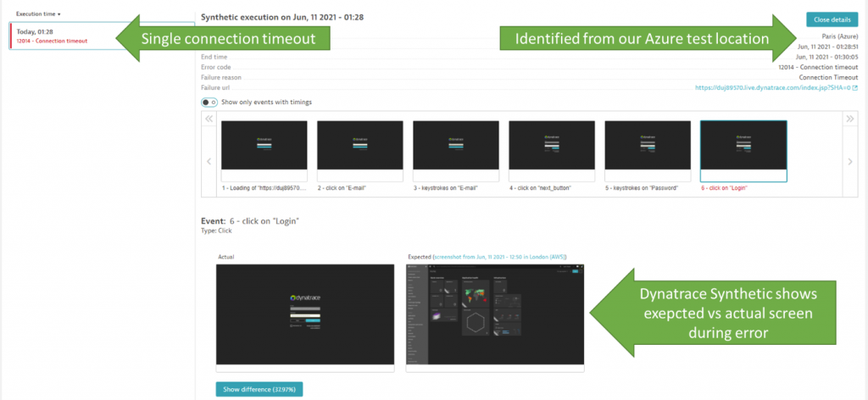Click the Show difference (37.97%) button
Screen dimensions: 868x400
point(259,390)
